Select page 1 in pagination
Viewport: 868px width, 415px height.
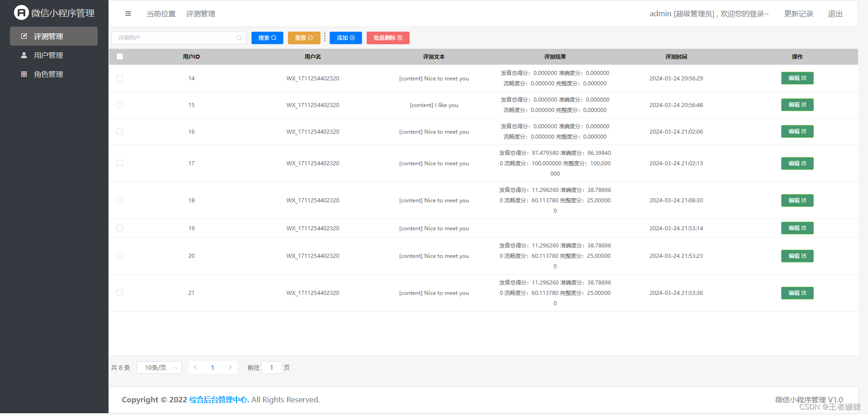212,368
